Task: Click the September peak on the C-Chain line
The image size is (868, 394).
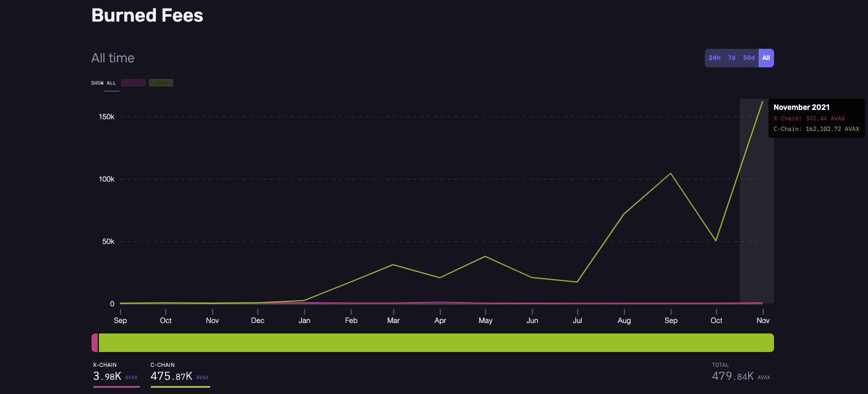Action: pos(670,173)
